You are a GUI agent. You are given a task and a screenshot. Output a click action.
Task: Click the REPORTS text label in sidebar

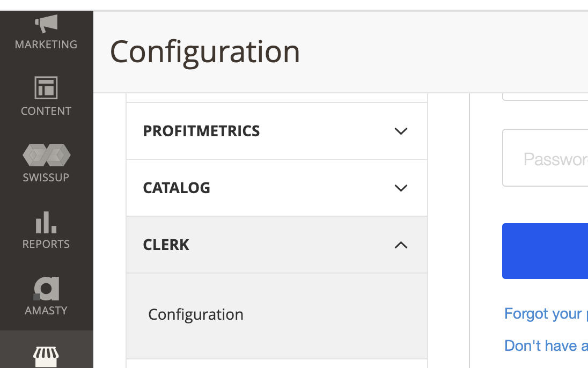pyautogui.click(x=46, y=244)
